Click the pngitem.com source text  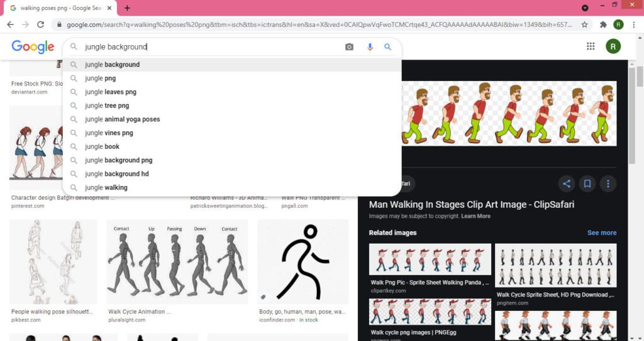coord(512,303)
